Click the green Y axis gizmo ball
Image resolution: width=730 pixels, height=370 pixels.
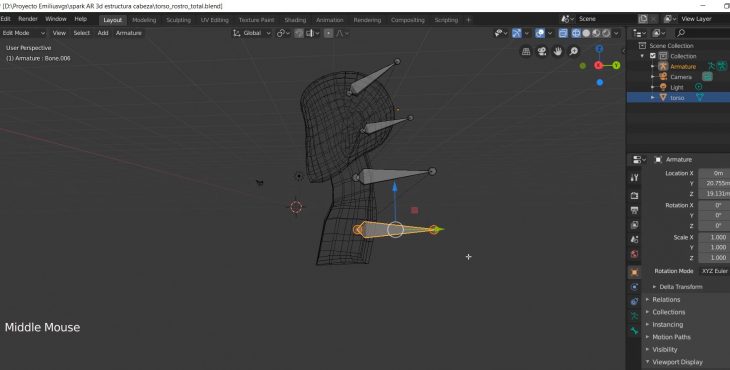coord(616,66)
